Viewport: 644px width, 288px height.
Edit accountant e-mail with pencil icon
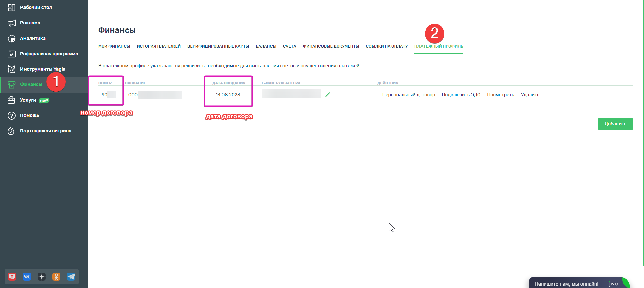328,95
